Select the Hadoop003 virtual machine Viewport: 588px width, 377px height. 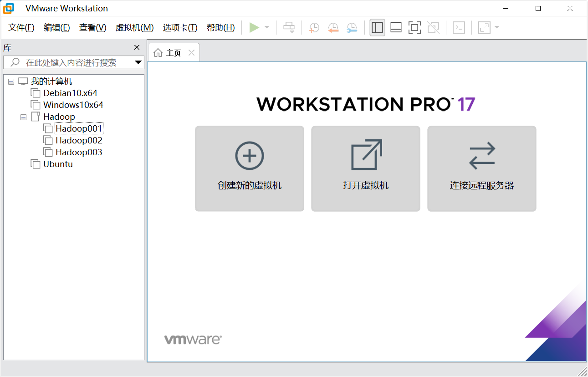point(79,152)
